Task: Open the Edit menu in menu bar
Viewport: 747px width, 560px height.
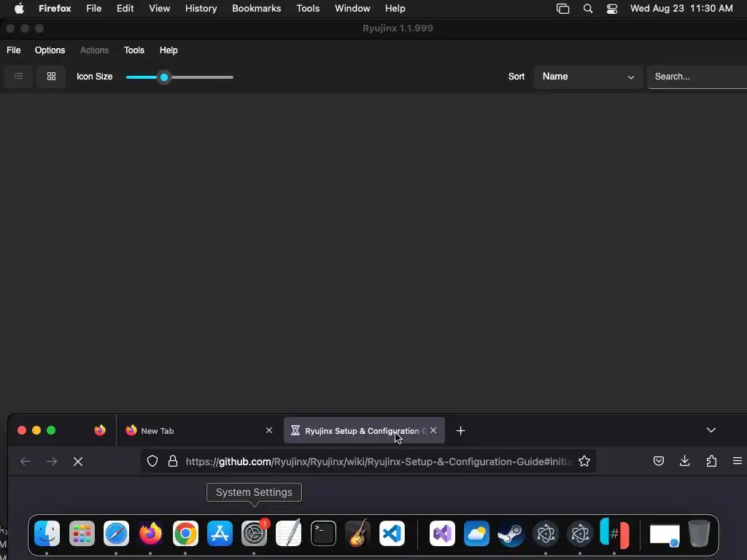Action: pyautogui.click(x=125, y=9)
